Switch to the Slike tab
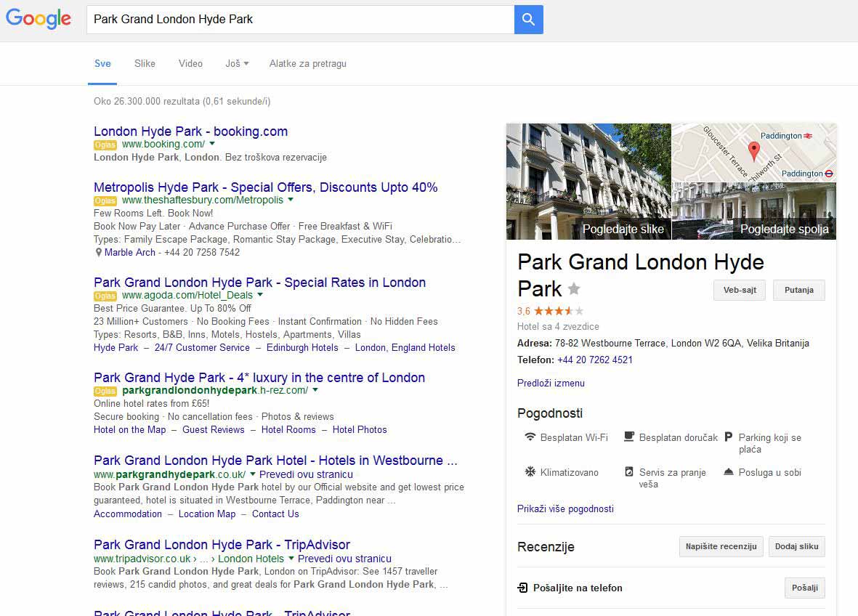The width and height of the screenshot is (858, 616). tap(145, 63)
